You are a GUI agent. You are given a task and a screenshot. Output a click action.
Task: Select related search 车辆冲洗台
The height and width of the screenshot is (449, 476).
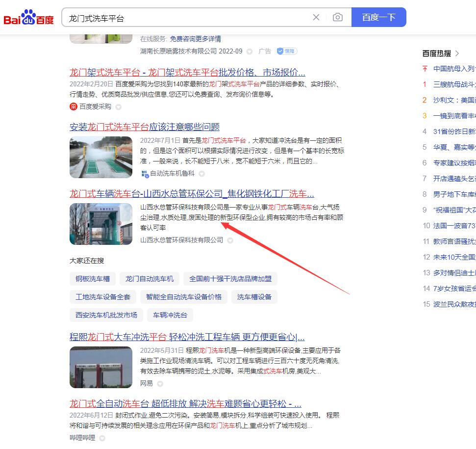170,316
